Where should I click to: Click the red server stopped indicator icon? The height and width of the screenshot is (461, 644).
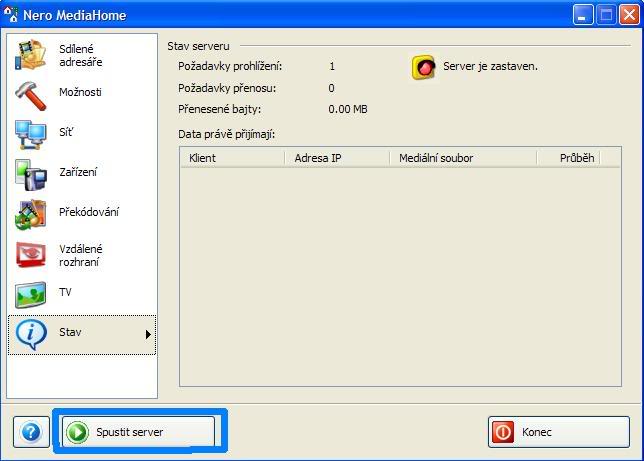pyautogui.click(x=425, y=67)
